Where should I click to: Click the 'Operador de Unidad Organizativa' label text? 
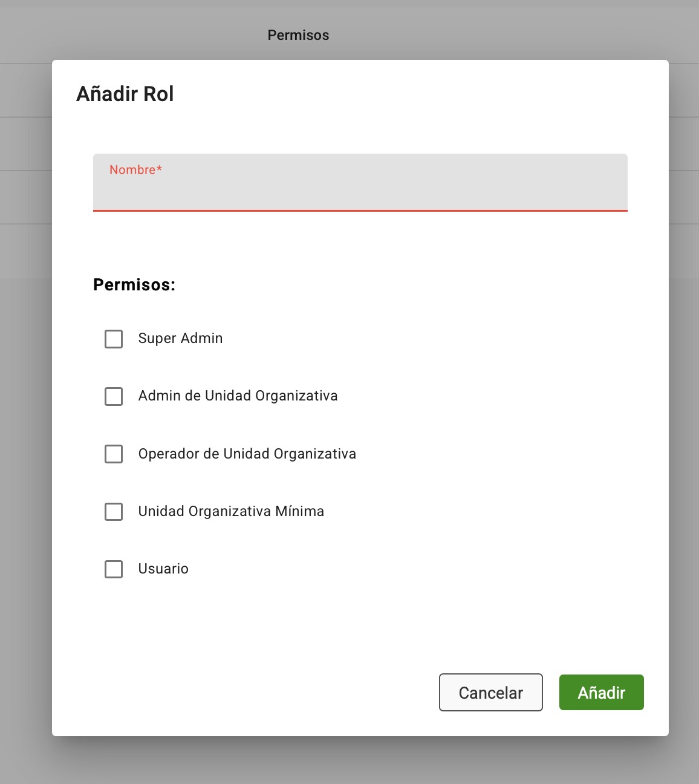[247, 454]
